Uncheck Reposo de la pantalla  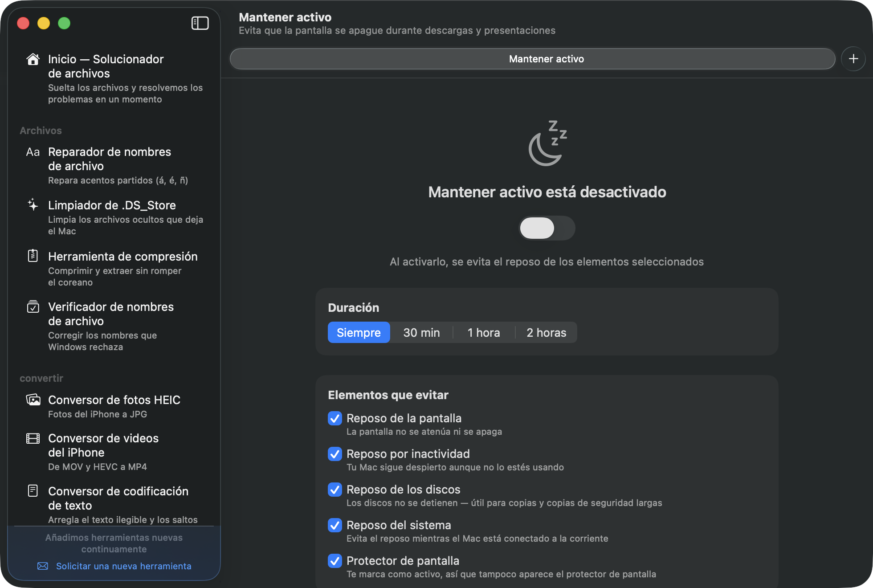335,418
